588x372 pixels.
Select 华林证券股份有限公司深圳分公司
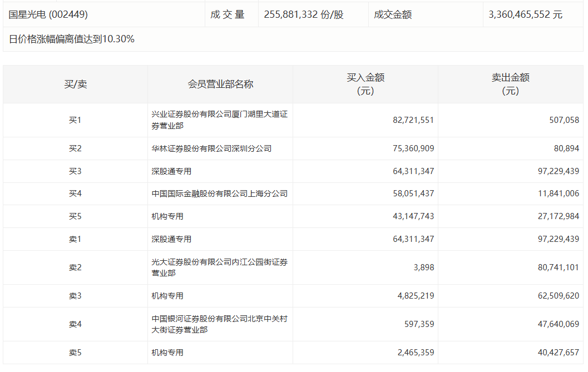[x=211, y=148]
